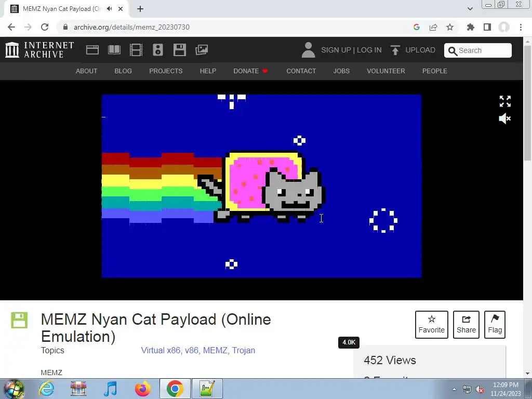The width and height of the screenshot is (532, 399).
Task: Open the VOLUNTEER menu item
Action: coord(386,71)
